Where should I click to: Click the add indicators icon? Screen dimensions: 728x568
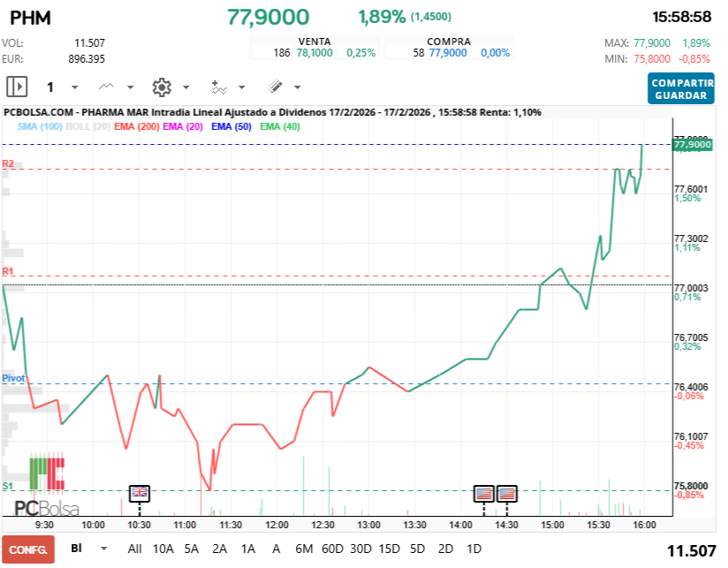[221, 87]
